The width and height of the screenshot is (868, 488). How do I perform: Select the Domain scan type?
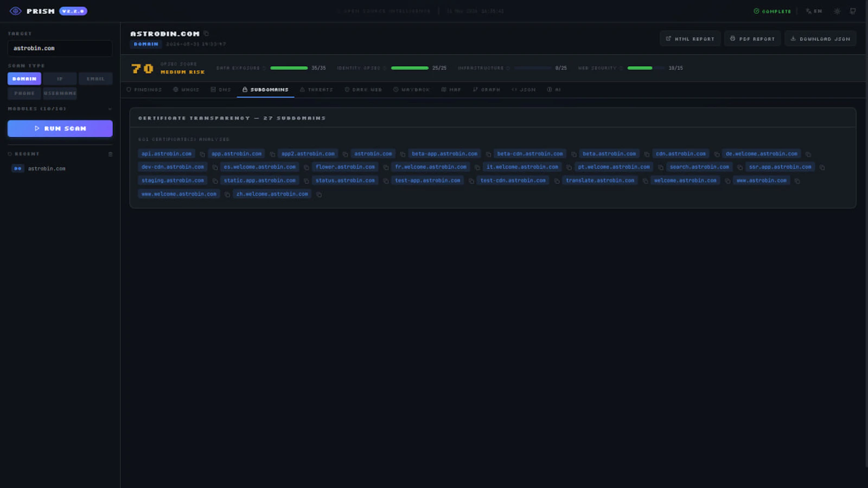[24, 79]
